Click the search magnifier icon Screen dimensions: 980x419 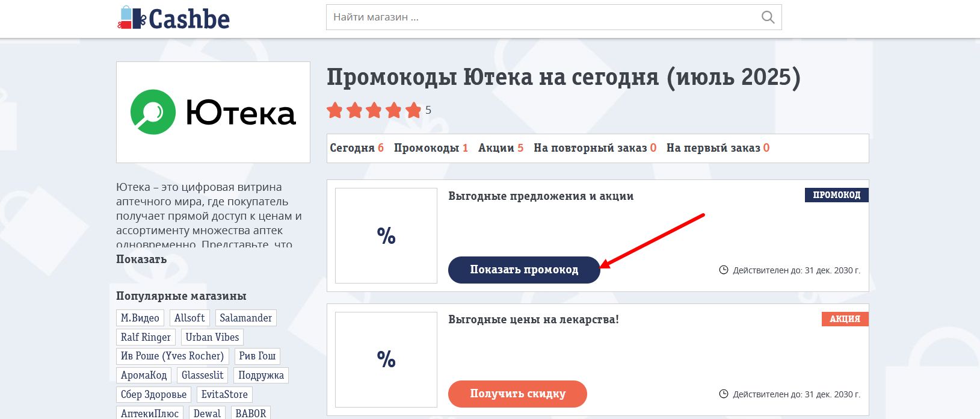(x=768, y=17)
